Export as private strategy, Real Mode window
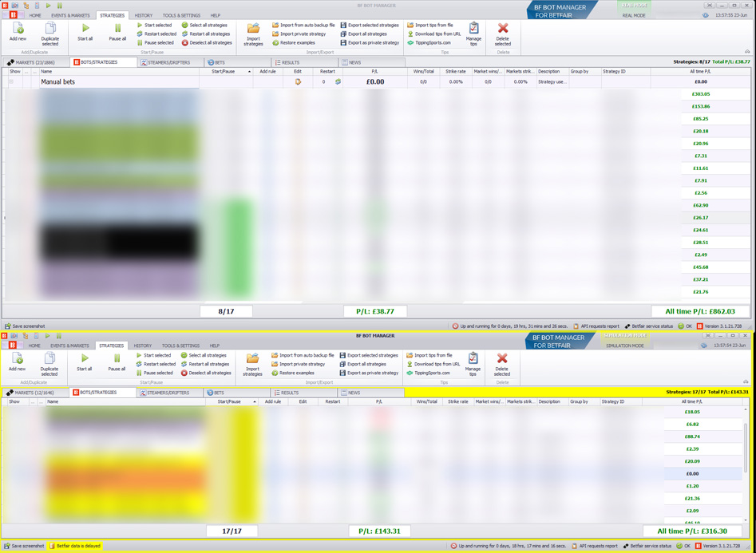 (x=370, y=42)
